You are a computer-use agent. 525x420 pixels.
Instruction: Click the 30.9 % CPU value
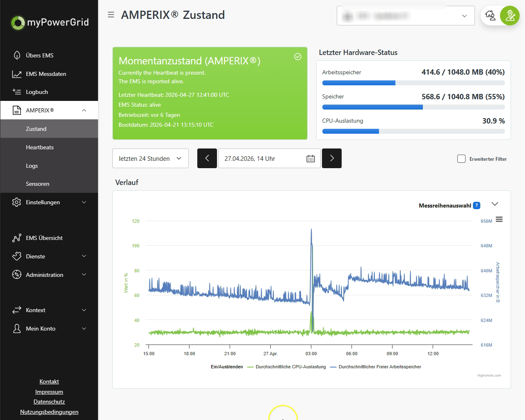click(493, 121)
